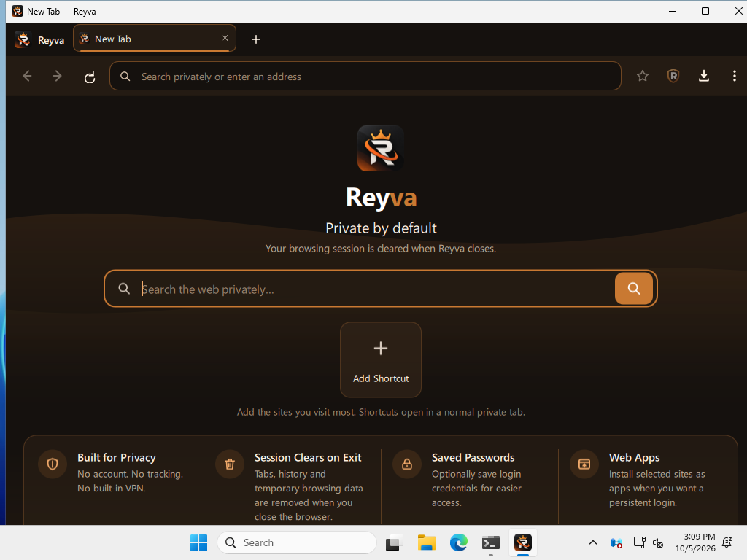
Task: Click the Add the sites you visit most text
Action: (381, 412)
